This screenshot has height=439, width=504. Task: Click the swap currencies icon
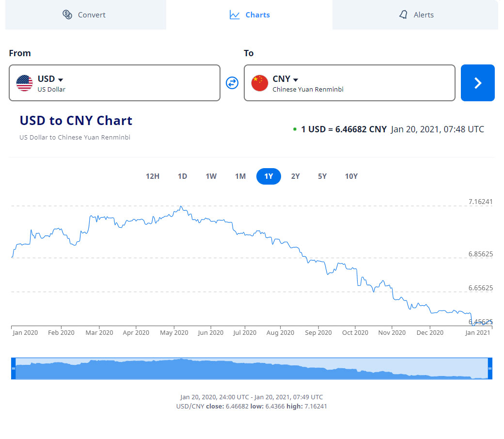(232, 83)
